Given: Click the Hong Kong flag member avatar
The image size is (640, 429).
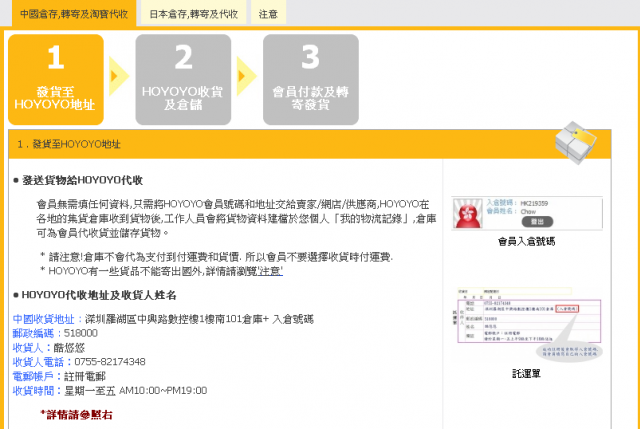Looking at the screenshot, I should pyautogui.click(x=468, y=213).
